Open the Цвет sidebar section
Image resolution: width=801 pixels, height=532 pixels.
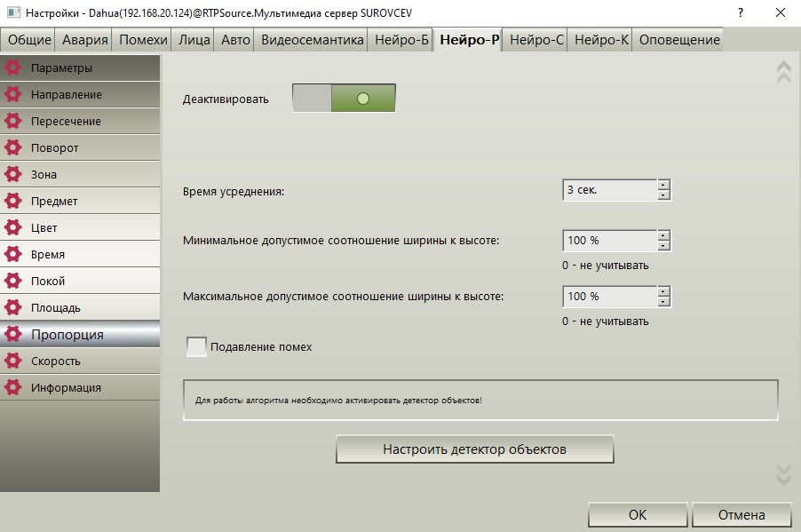tap(80, 226)
